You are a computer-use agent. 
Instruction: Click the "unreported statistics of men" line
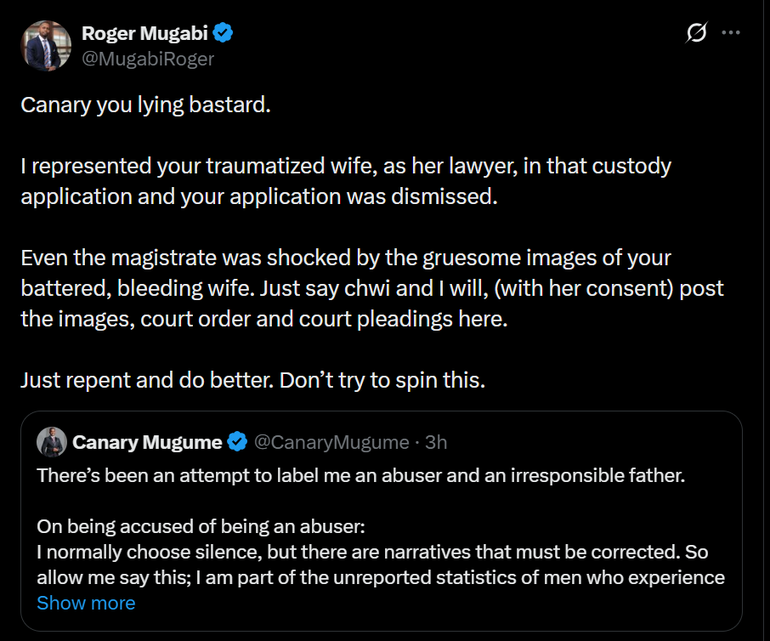[380, 577]
